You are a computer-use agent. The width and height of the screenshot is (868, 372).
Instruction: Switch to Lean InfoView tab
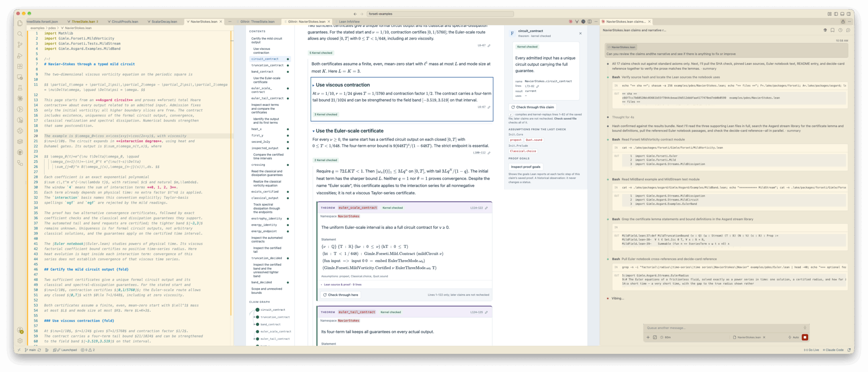[x=349, y=21]
